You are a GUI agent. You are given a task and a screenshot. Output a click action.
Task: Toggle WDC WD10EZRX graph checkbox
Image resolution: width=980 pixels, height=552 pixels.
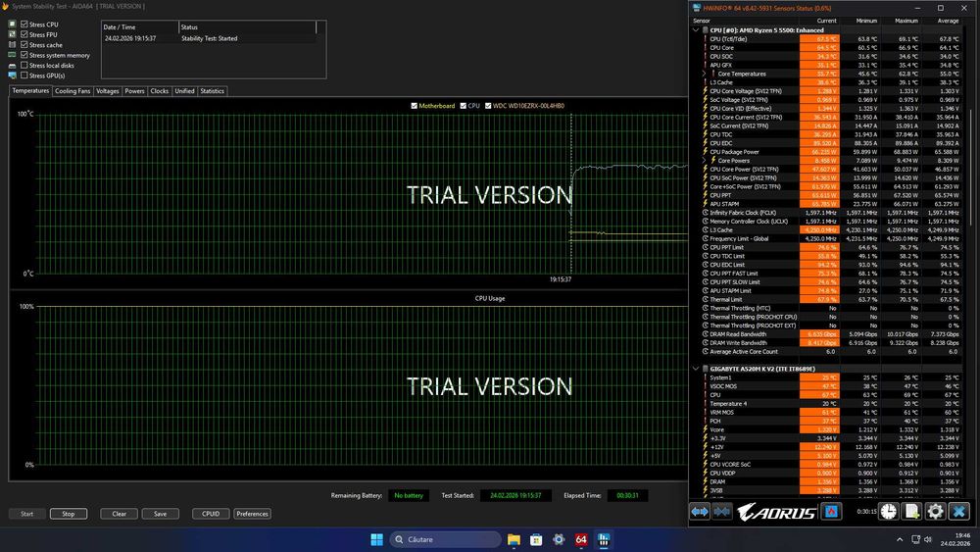pos(488,106)
